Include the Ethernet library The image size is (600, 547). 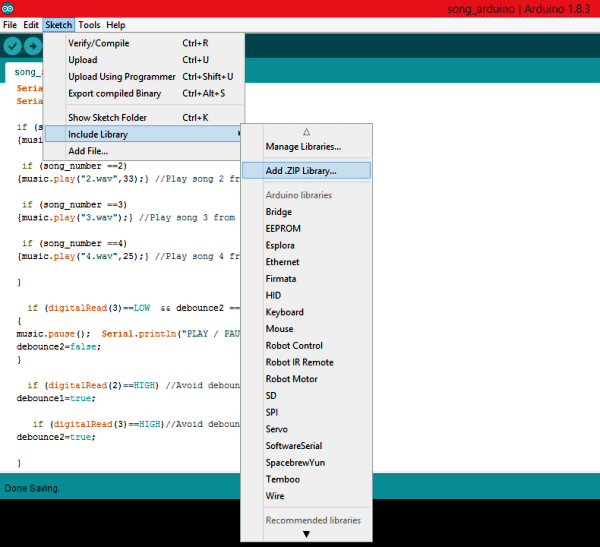[306, 262]
